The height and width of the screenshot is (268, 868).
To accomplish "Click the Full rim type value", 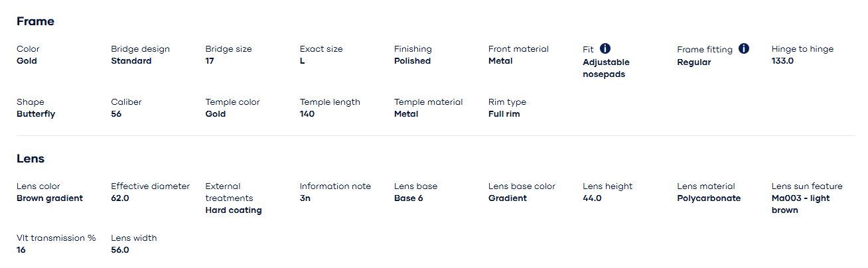I will pyautogui.click(x=504, y=114).
